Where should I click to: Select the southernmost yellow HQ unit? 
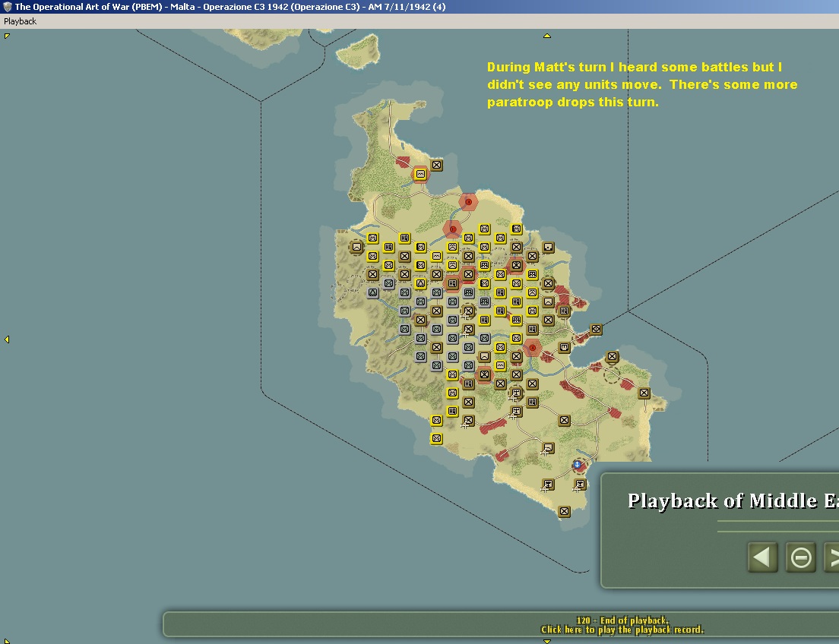tap(452, 411)
